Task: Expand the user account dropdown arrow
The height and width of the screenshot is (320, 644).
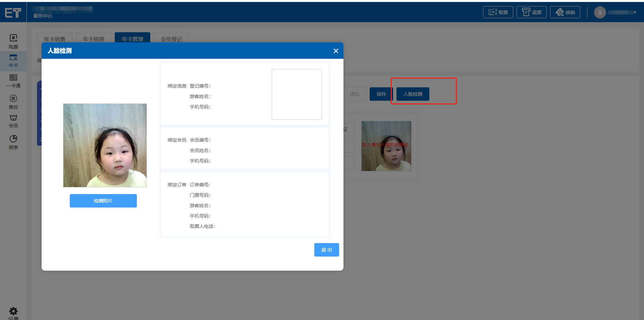Action: click(635, 12)
